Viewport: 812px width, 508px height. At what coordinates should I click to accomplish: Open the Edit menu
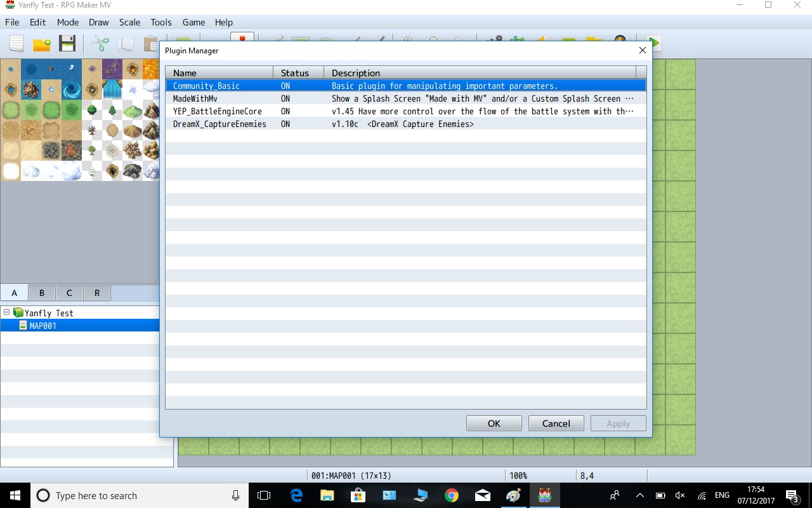(x=37, y=22)
